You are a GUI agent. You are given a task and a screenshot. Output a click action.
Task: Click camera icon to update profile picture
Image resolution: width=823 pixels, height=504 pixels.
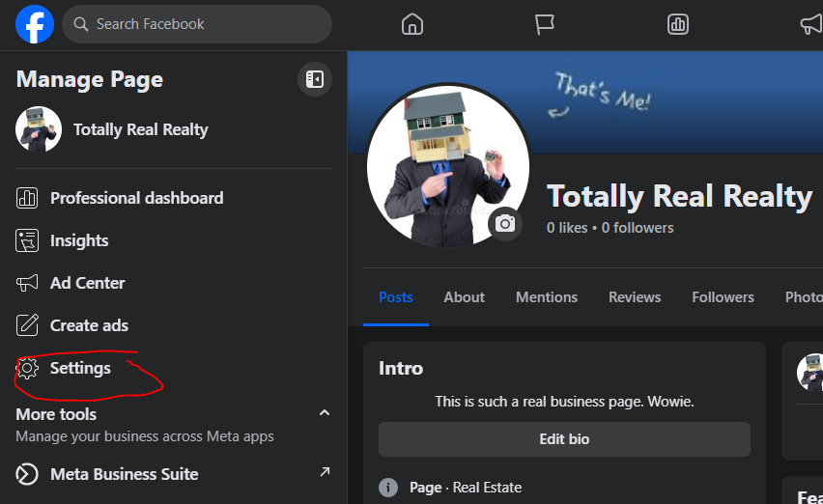click(505, 224)
